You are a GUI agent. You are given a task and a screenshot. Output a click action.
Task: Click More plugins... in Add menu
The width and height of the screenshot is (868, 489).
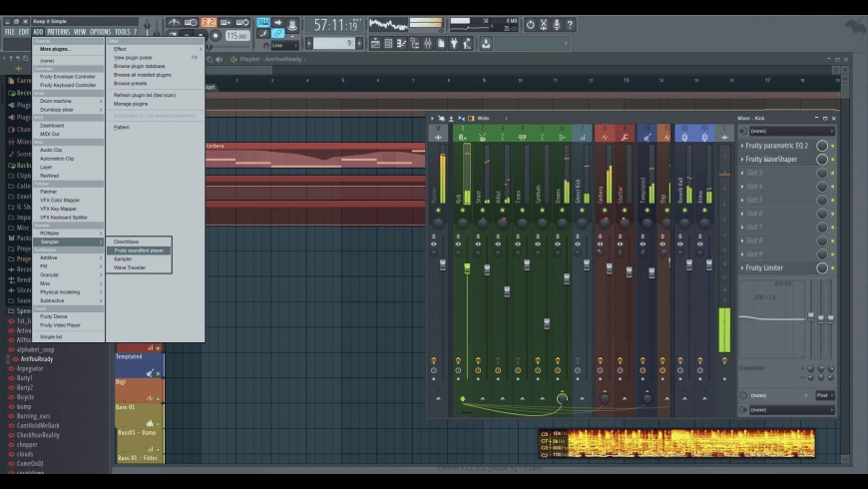point(56,48)
